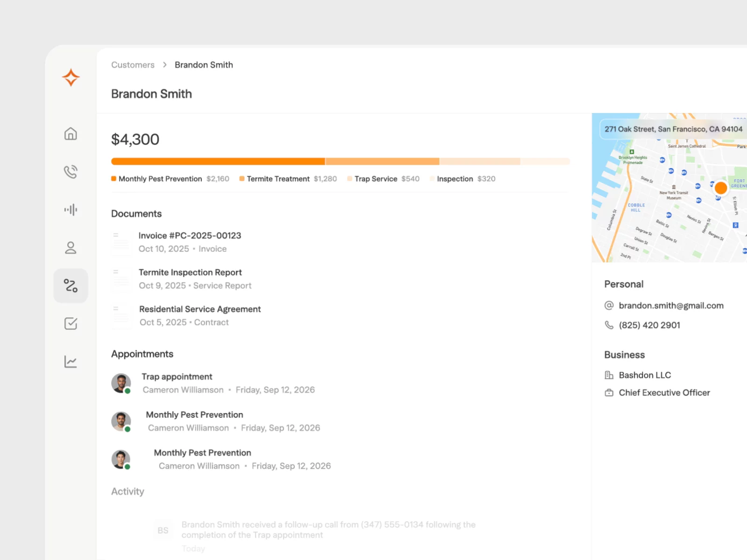Click the briefcase icon beside Chief Executive Officer

pyautogui.click(x=609, y=393)
